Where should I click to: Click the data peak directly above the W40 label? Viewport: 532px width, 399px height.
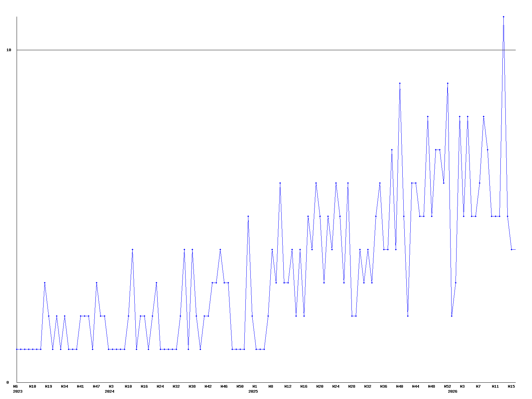(400, 83)
